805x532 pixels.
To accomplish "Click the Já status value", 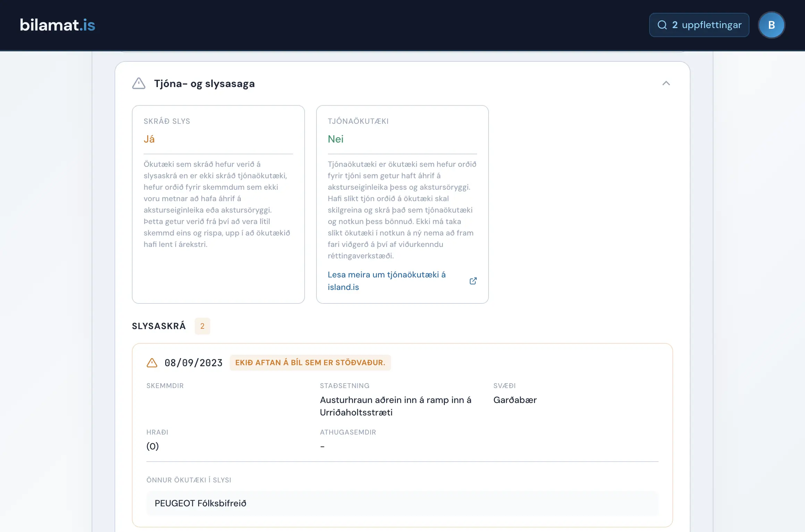I will click(x=149, y=139).
